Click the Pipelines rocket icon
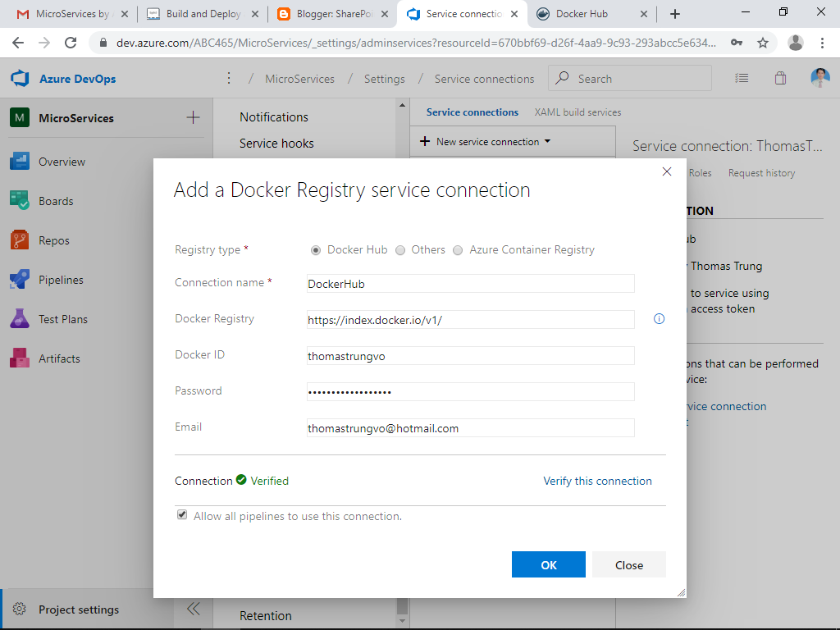Viewport: 840px width, 630px height. pyautogui.click(x=20, y=280)
